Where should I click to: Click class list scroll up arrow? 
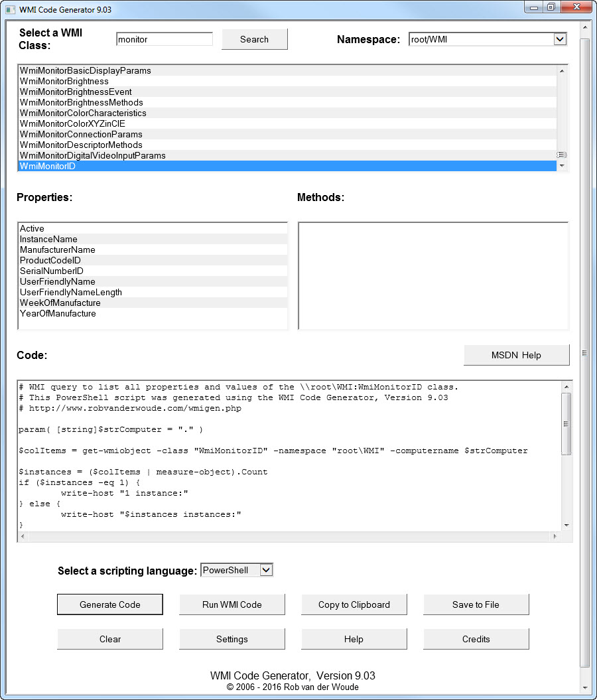[x=562, y=71]
